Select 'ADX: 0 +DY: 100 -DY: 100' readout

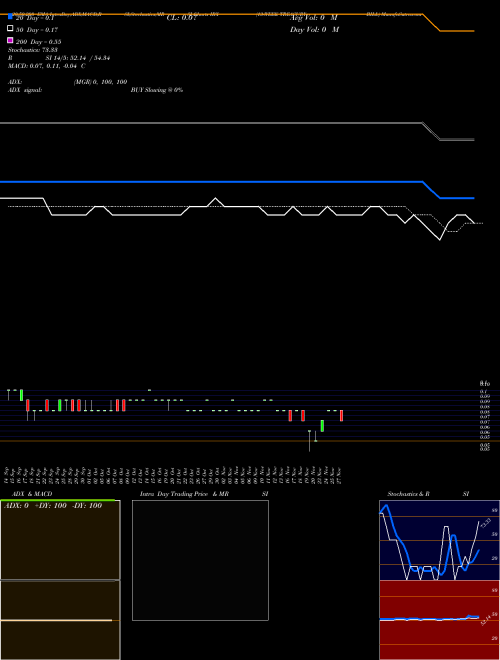point(53,505)
